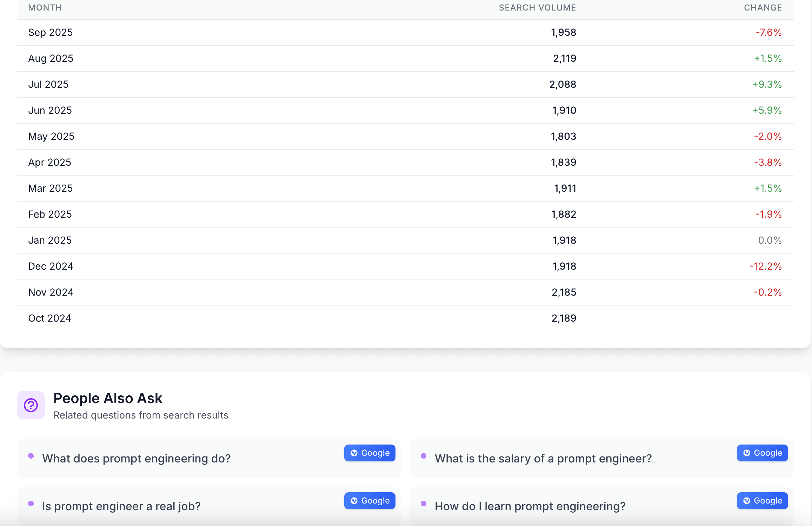The height and width of the screenshot is (526, 812).
Task: Click the People Also Ask question-mark icon
Action: tap(31, 405)
